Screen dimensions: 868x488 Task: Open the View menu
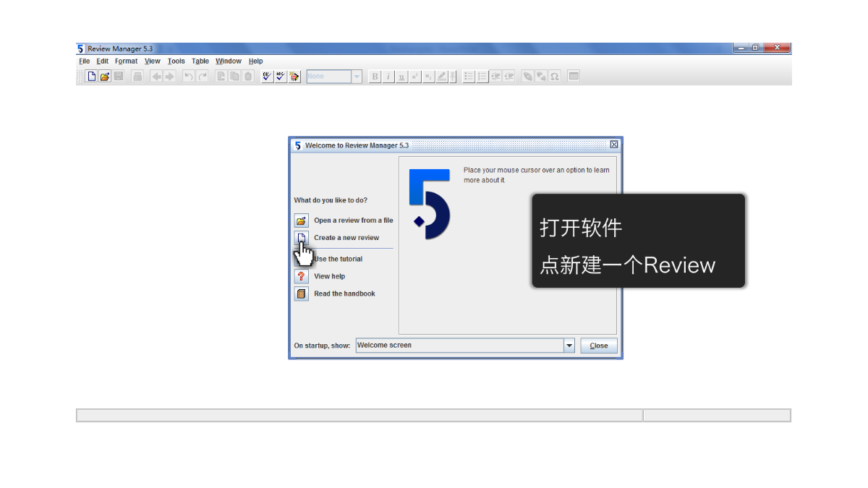[x=153, y=61]
